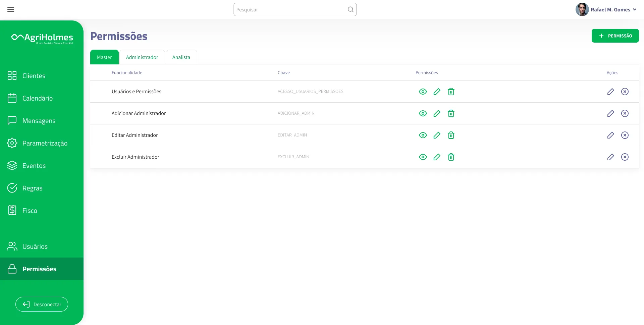Screen dimensions: 644x325
Task: Edit the Usuários e Permissões row action
Action: (x=610, y=92)
